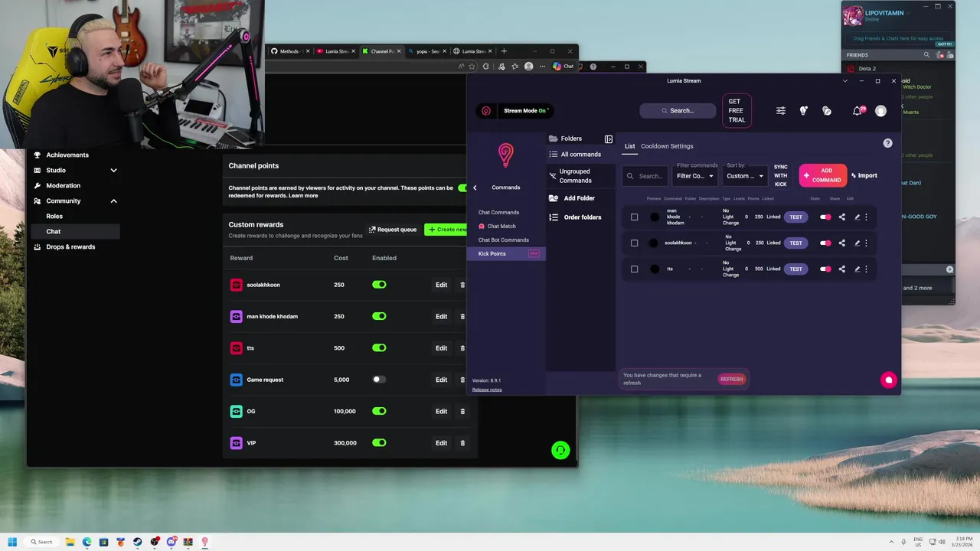This screenshot has height=551, width=980.
Task: Open Lumia Stream icon in taskbar
Action: [204, 542]
